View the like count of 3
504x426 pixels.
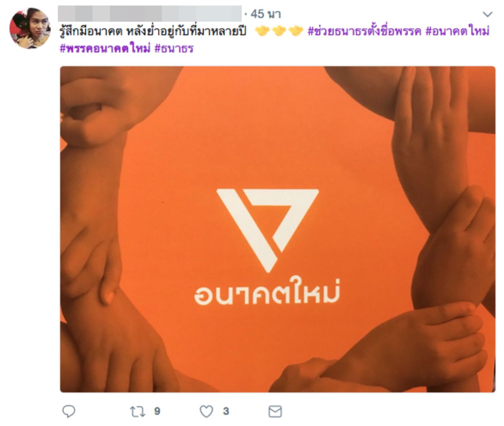pos(226,411)
